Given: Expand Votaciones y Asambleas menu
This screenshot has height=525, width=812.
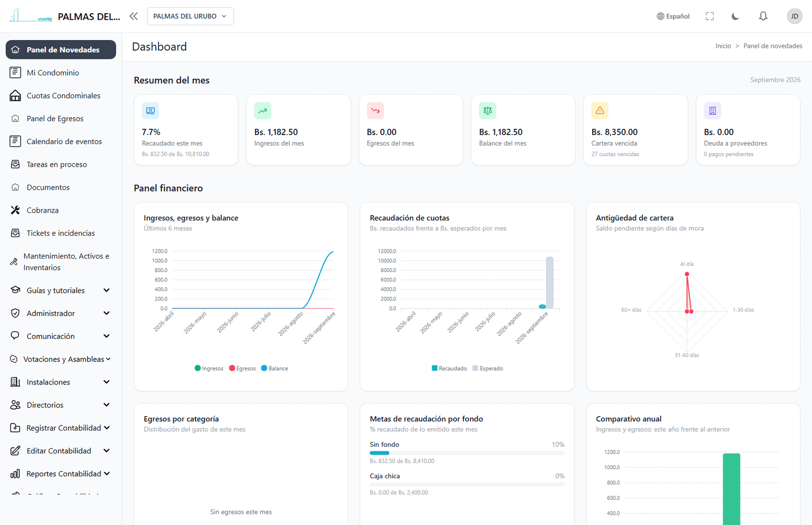Looking at the screenshot, I should (61, 359).
